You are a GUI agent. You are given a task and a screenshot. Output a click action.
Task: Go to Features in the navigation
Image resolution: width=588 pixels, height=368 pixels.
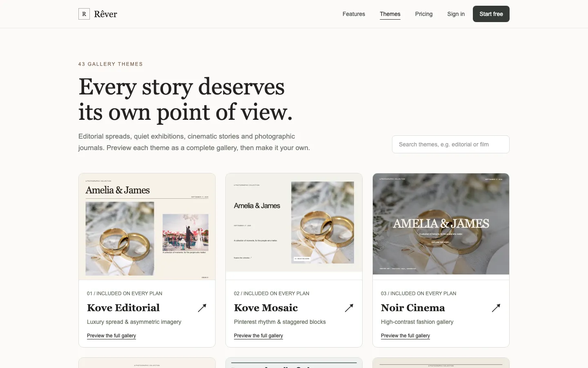click(x=354, y=14)
